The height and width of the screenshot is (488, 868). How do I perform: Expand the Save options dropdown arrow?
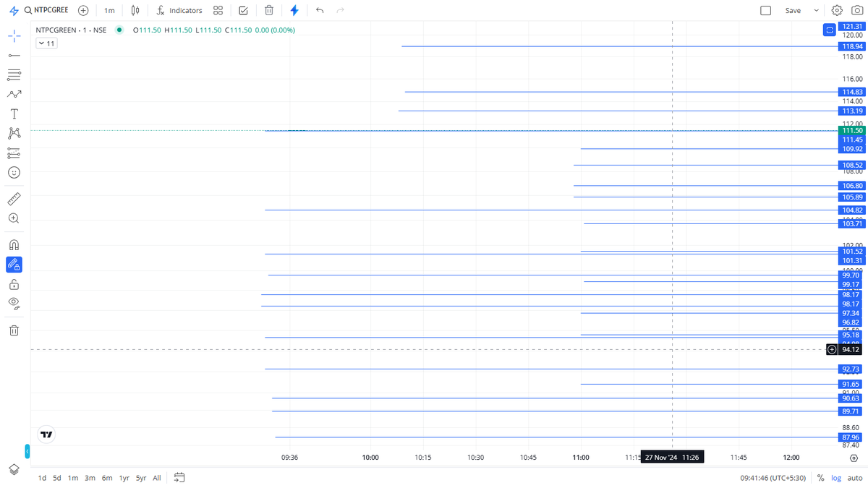tap(817, 11)
